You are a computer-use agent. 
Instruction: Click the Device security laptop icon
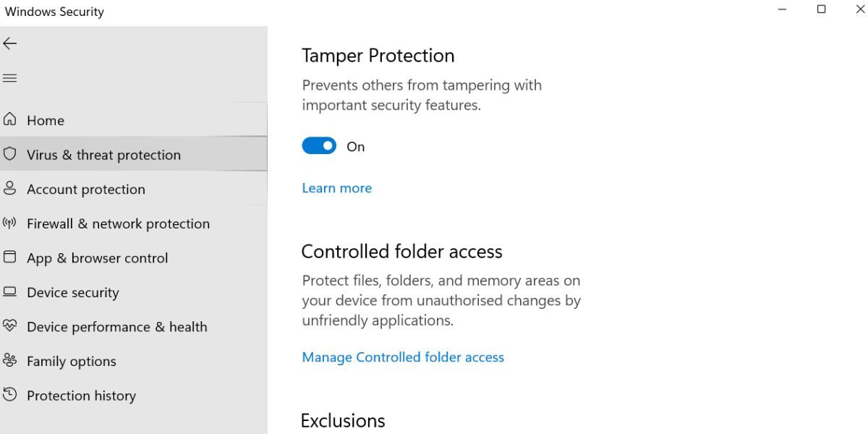pos(10,292)
